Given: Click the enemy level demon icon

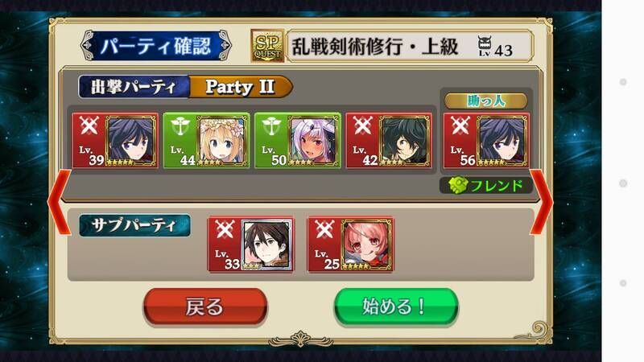Looking at the screenshot, I should coord(485,46).
